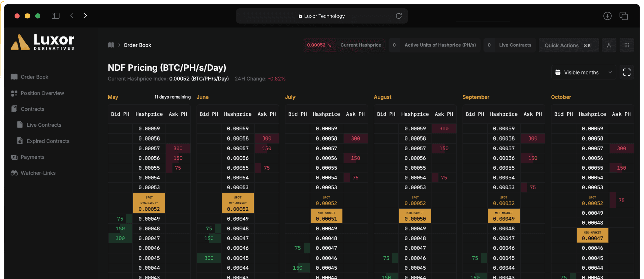Click the Luxor Derivatives logo

coord(43,42)
